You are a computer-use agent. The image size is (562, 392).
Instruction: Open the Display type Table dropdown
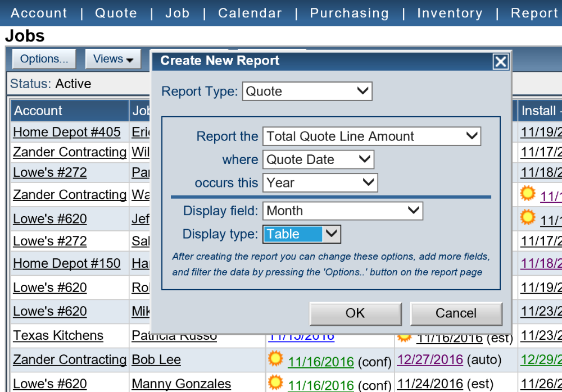point(302,234)
